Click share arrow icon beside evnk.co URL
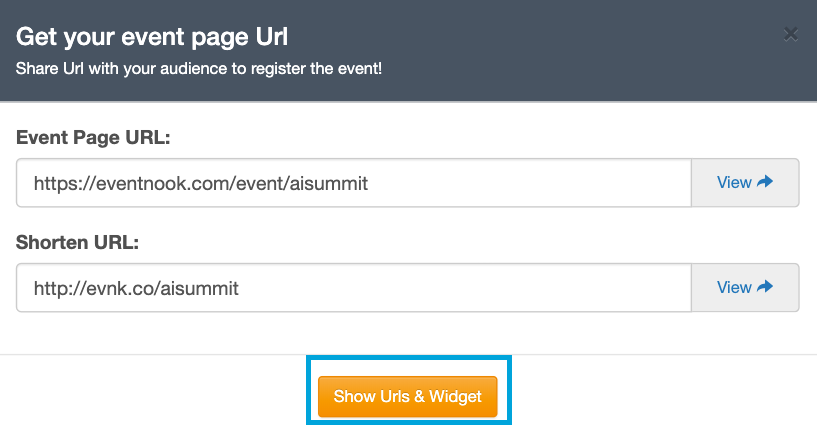The width and height of the screenshot is (817, 431). coord(765,287)
